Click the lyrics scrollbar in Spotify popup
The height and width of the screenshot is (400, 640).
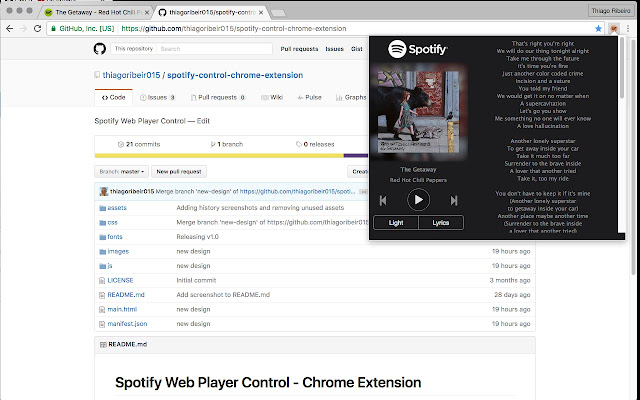tap(622, 67)
